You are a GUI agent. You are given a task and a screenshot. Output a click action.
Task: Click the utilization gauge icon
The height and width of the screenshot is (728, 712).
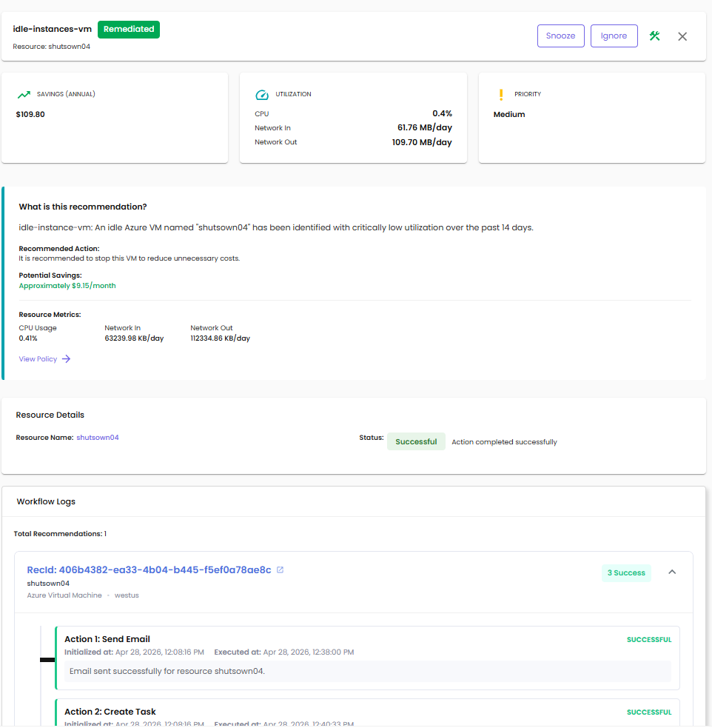click(x=261, y=95)
